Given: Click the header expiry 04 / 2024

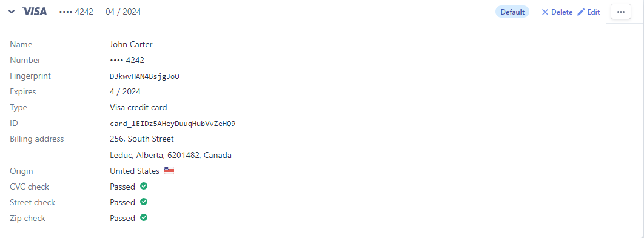Looking at the screenshot, I should (123, 12).
